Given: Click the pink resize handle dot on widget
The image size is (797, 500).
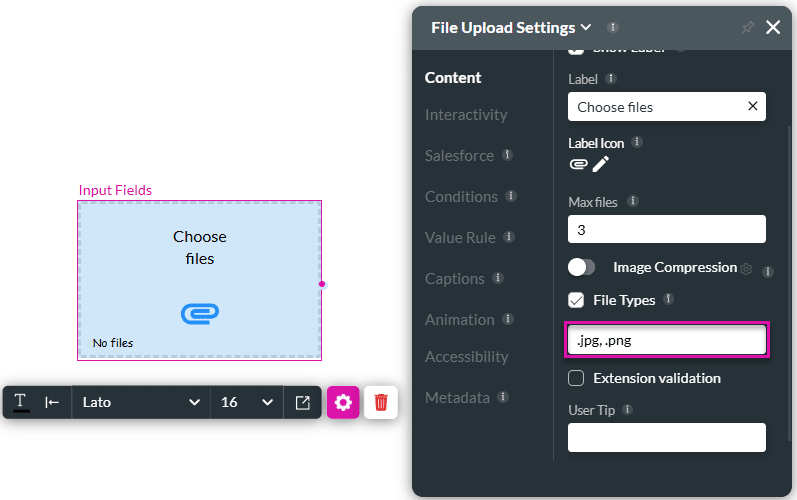Looking at the screenshot, I should pos(322,284).
